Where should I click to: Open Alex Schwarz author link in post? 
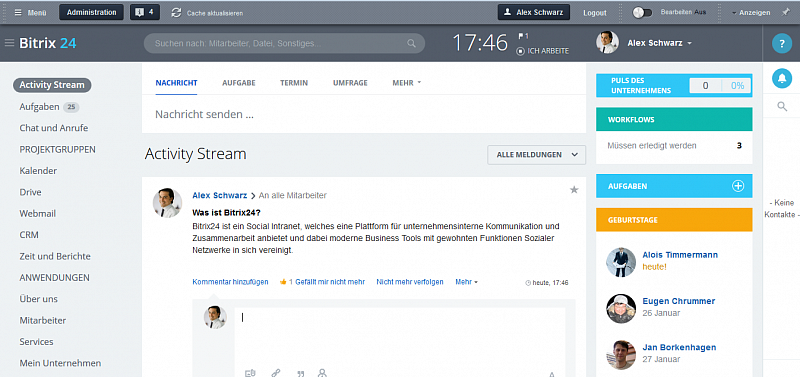point(219,195)
